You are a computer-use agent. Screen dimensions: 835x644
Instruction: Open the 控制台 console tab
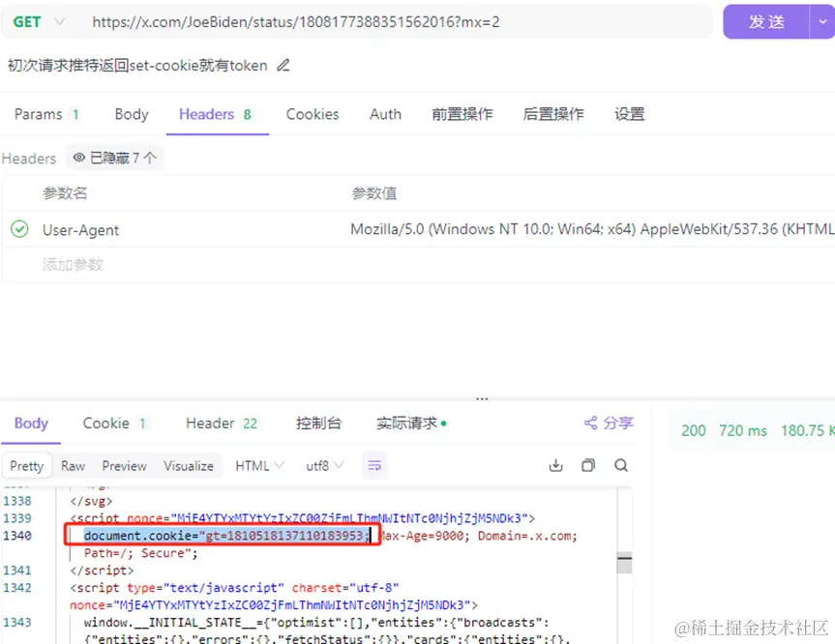point(318,424)
